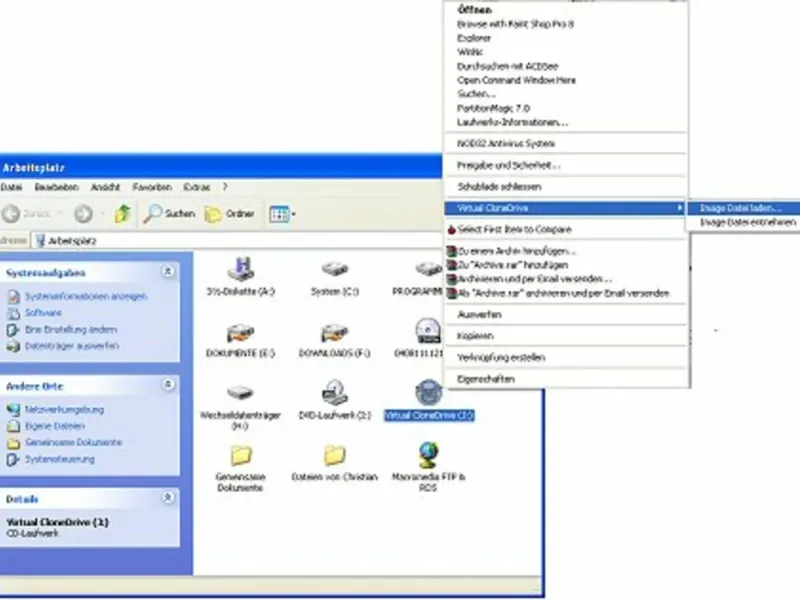800x600 pixels.
Task: Choose Browse with Paint Shop Pro 8
Action: click(x=565, y=24)
